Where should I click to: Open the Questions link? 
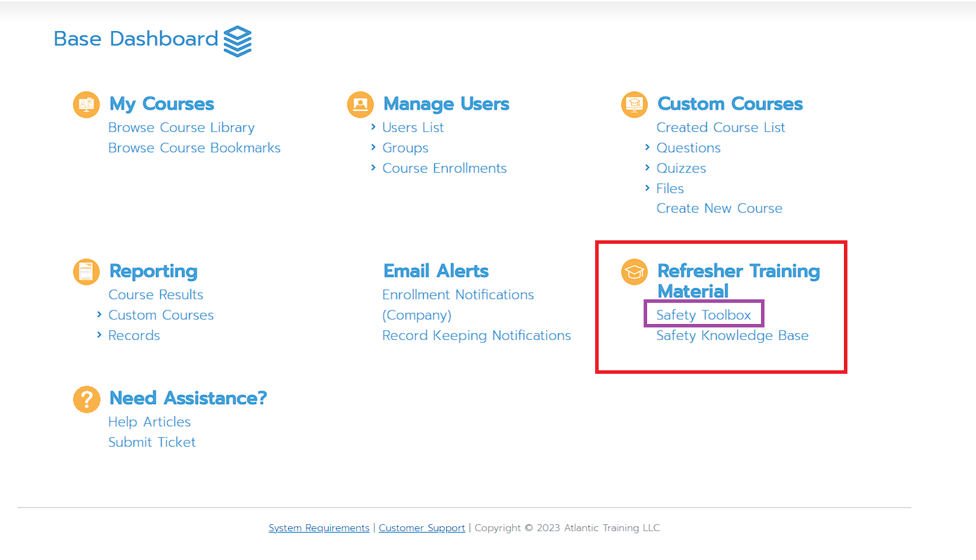point(689,148)
